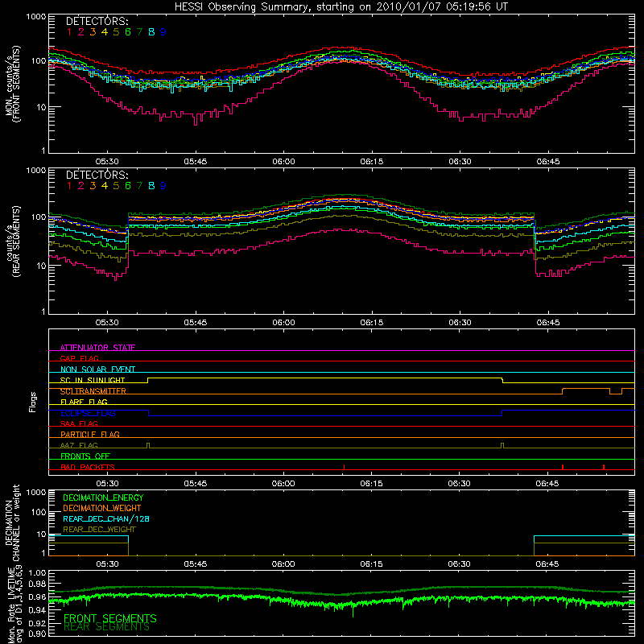Select orange detector 3 in rear segments legend

[93, 186]
